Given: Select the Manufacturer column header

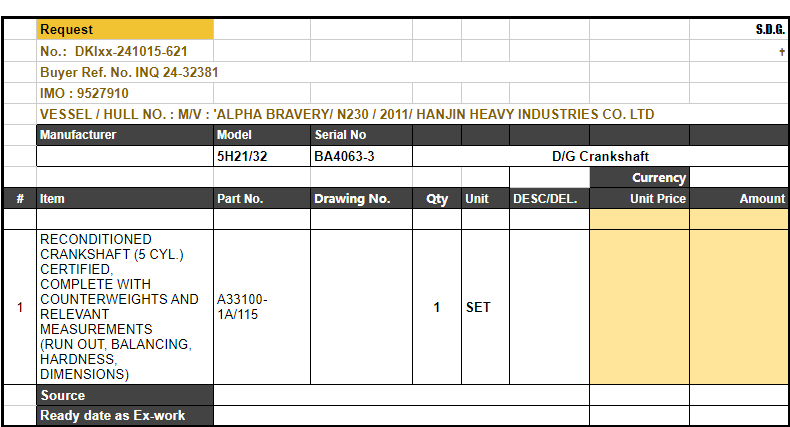Looking at the screenshot, I should coord(124,135).
